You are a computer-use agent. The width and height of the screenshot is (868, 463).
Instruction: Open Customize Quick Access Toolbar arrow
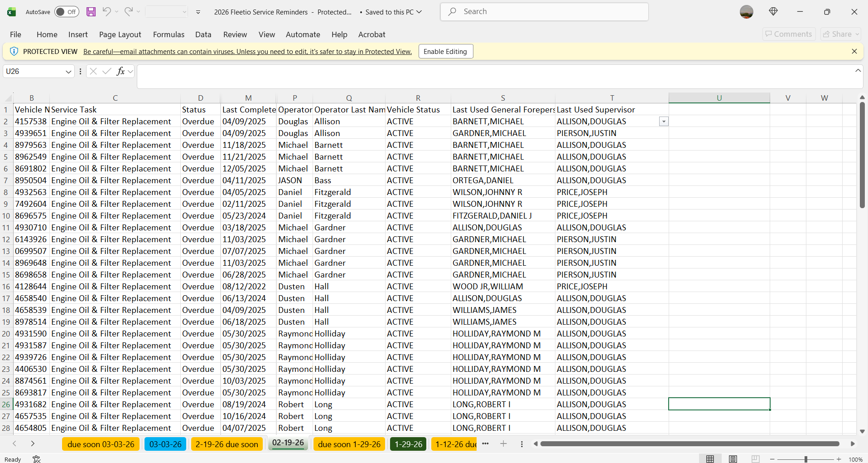(x=198, y=12)
